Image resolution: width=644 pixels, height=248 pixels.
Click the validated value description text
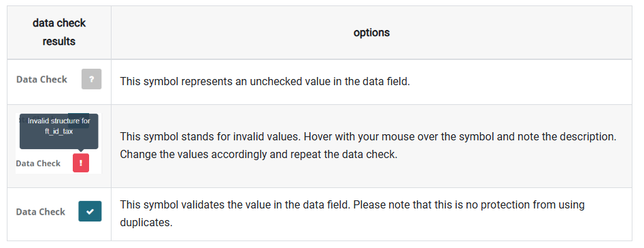pyautogui.click(x=352, y=213)
